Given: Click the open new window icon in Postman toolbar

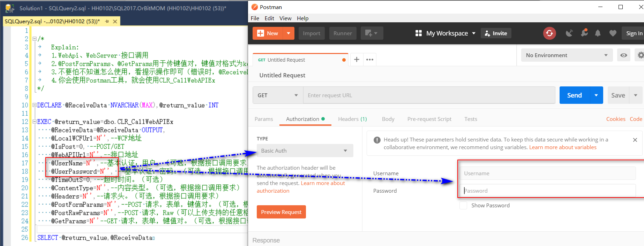Looking at the screenshot, I should coord(372,33).
